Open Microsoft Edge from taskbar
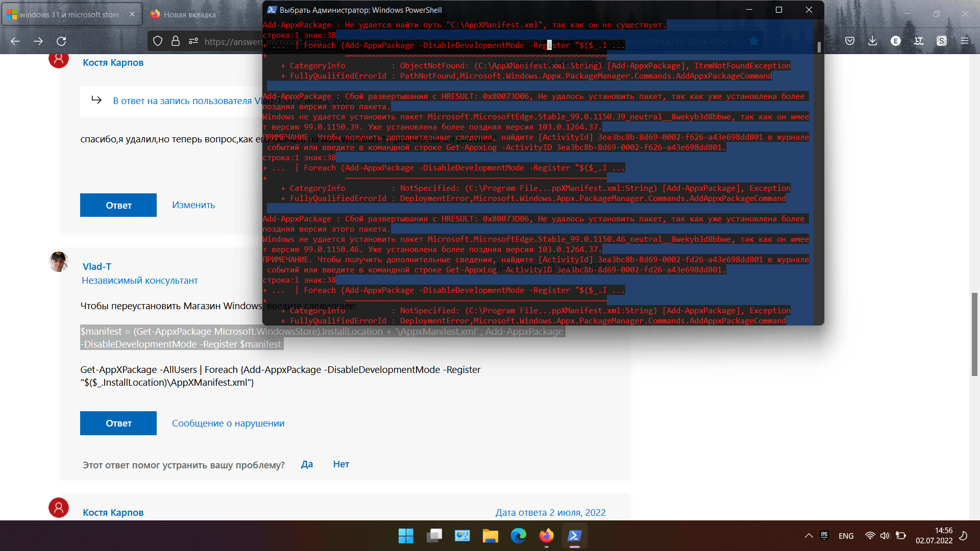Image resolution: width=980 pixels, height=551 pixels. [x=519, y=536]
